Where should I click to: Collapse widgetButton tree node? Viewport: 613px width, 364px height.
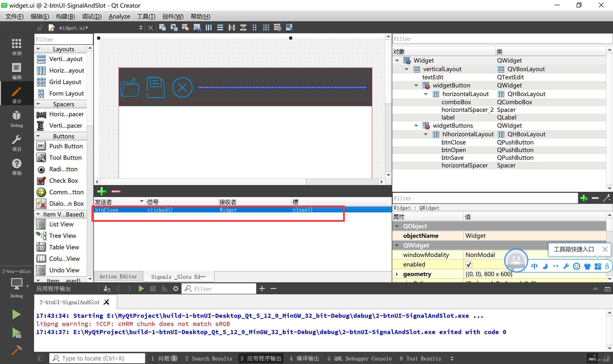click(416, 85)
